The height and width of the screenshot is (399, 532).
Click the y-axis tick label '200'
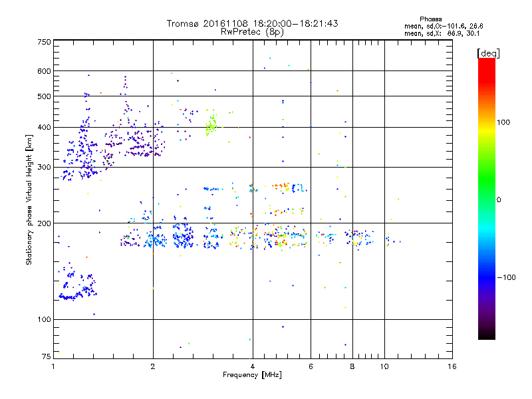(44, 223)
